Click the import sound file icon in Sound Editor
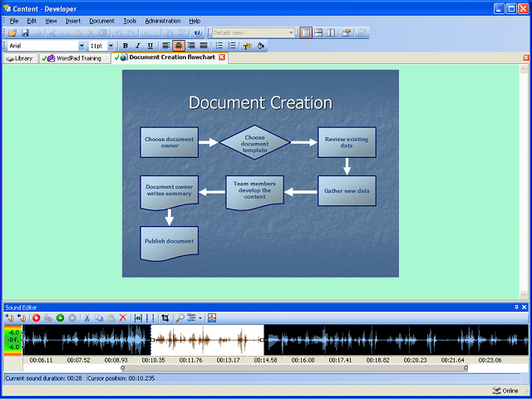532x399 pixels. pos(9,318)
